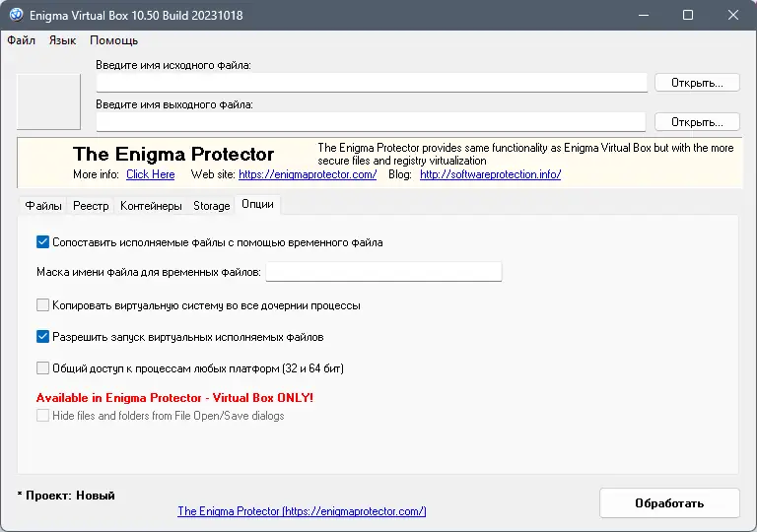Maximize the Enigma Virtual Box window

(x=688, y=15)
